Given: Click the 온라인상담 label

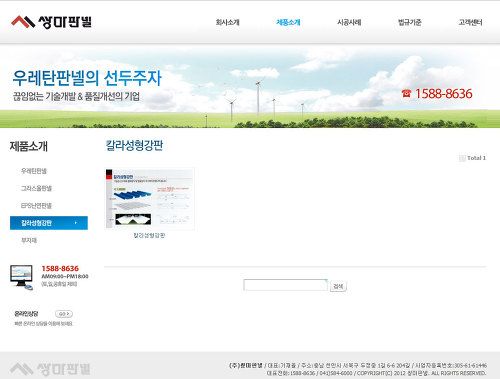Looking at the screenshot, I should (26, 314).
